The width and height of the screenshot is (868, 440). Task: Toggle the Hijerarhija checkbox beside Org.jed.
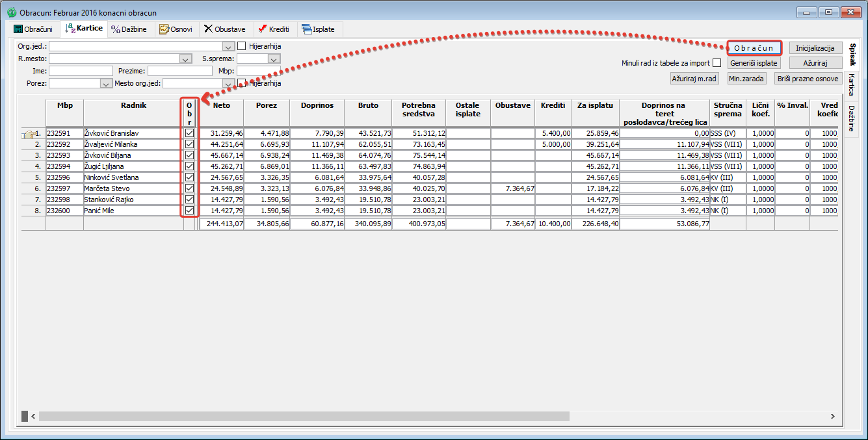tap(242, 46)
